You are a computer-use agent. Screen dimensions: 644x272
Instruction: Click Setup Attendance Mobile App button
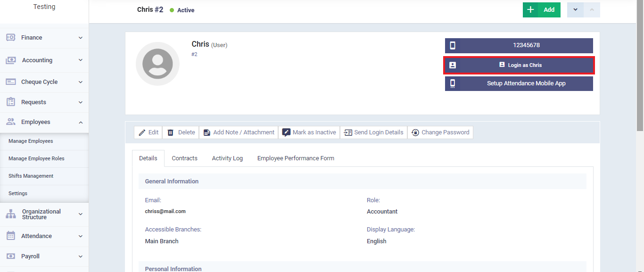tap(519, 83)
